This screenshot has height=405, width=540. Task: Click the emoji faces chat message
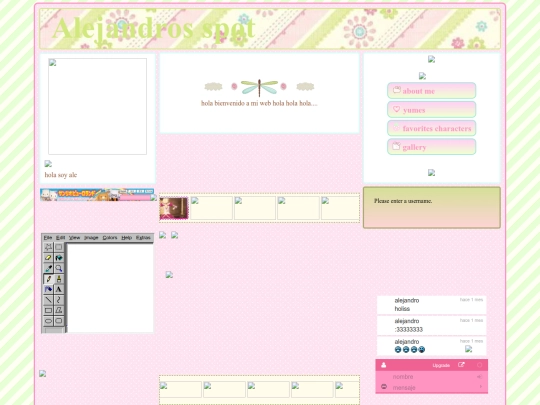409,350
